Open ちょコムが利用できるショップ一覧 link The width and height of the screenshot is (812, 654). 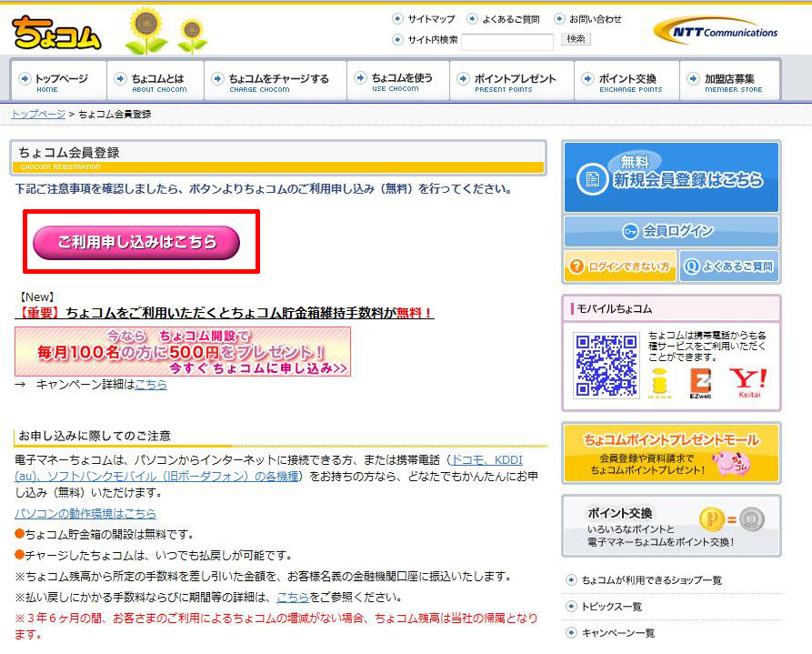pos(651,580)
